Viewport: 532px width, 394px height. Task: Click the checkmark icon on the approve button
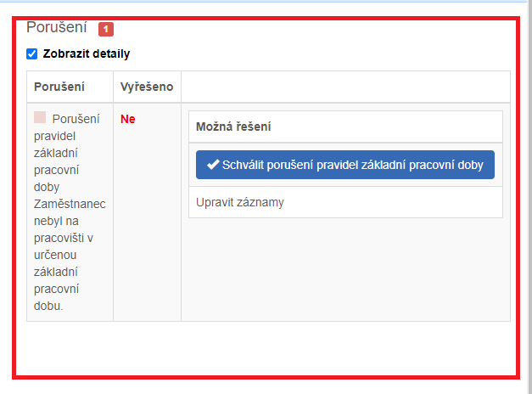(213, 165)
